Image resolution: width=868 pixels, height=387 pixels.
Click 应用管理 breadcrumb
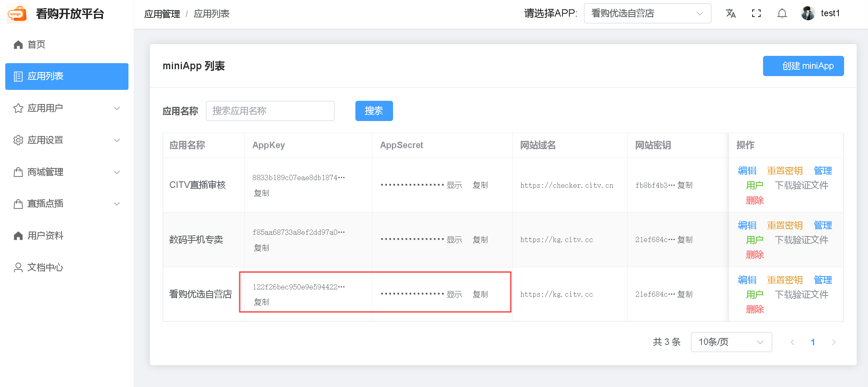[162, 14]
